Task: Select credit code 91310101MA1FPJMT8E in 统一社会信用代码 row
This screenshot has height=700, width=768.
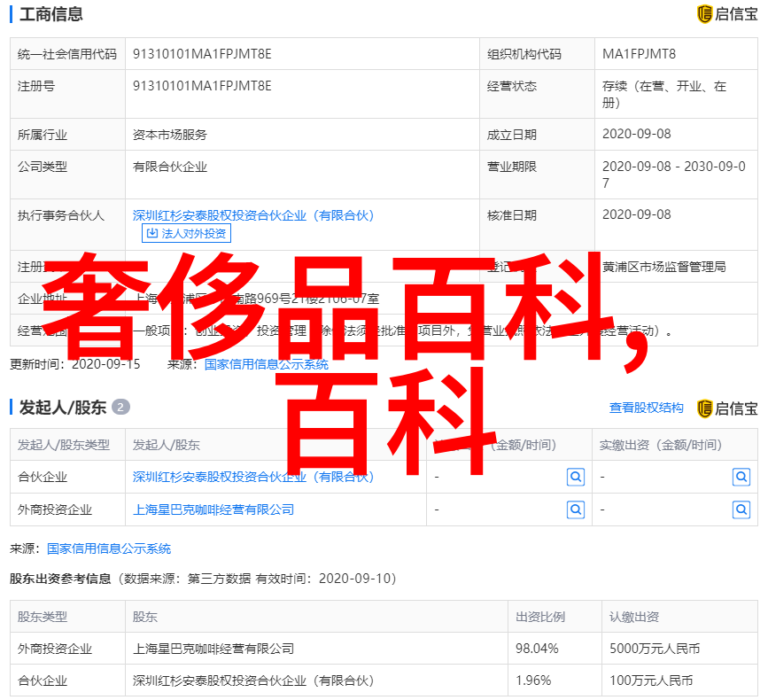Action: click(202, 54)
